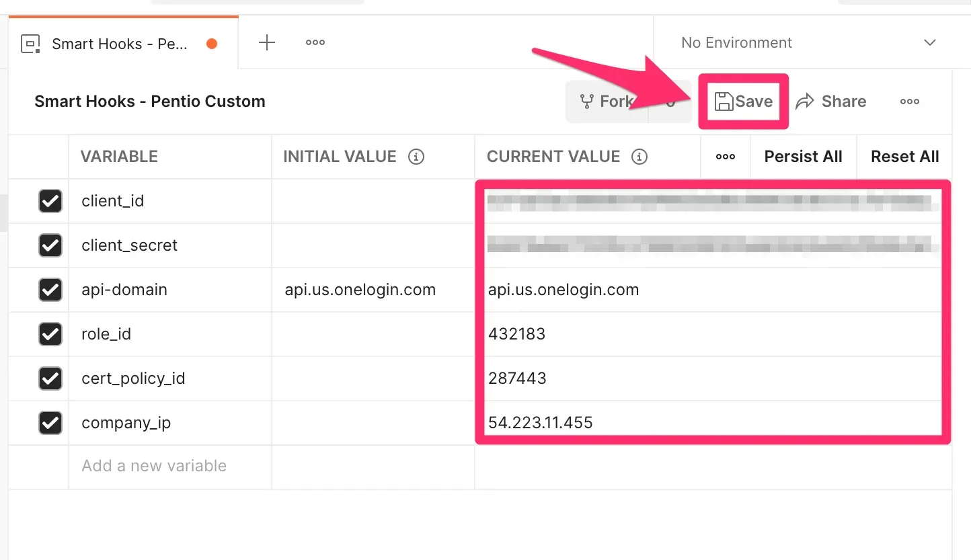This screenshot has height=560, width=971.
Task: Click the Share arrow icon
Action: (x=804, y=102)
